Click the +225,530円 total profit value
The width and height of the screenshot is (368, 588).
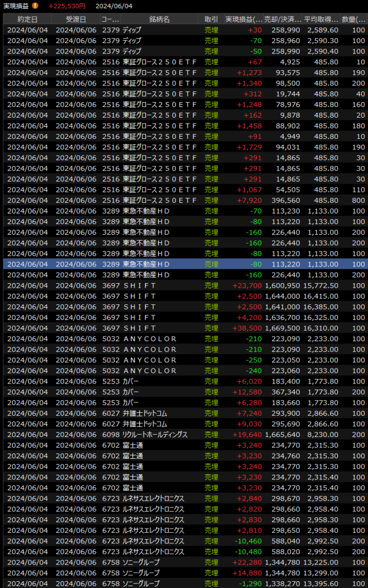point(67,6)
